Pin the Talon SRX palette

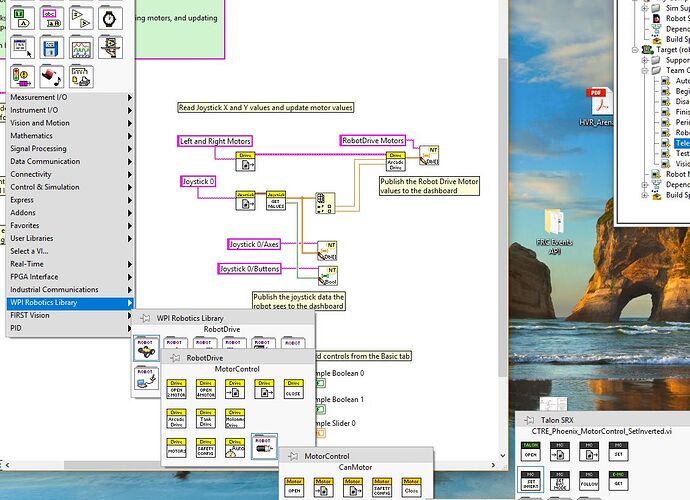tap(529, 420)
